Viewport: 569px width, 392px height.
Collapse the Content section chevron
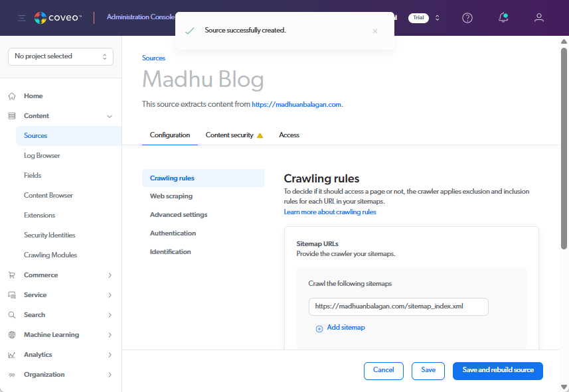[110, 116]
